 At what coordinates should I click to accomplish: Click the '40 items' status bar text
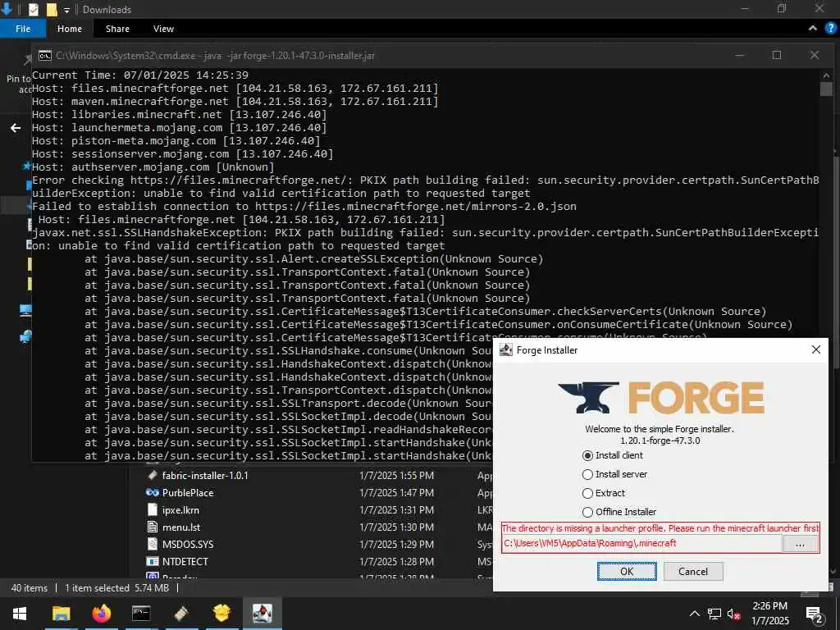click(30, 587)
